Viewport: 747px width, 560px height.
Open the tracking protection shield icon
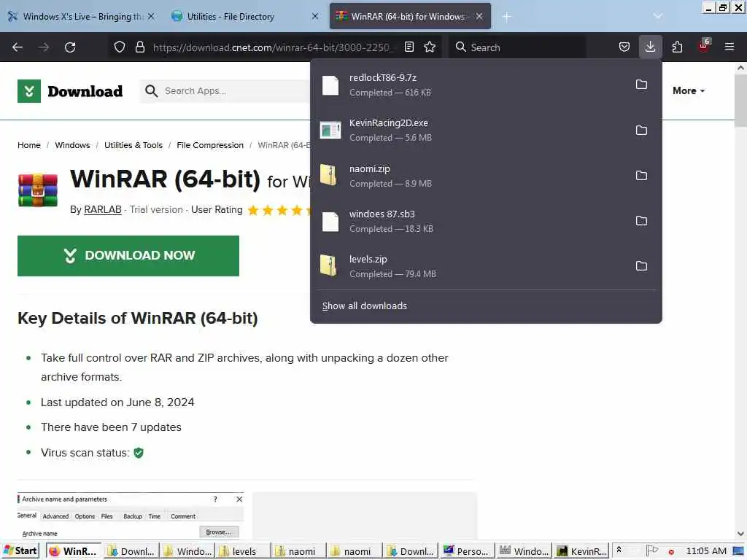point(120,47)
